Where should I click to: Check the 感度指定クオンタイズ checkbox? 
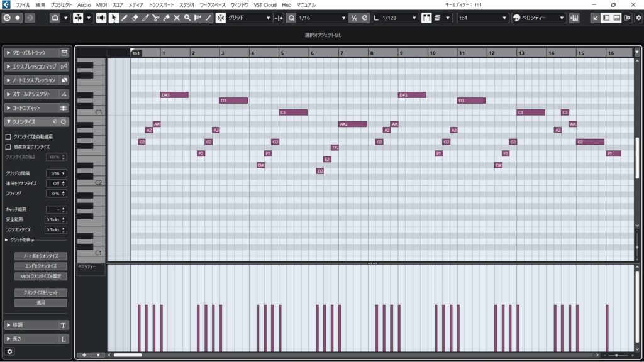pos(8,146)
